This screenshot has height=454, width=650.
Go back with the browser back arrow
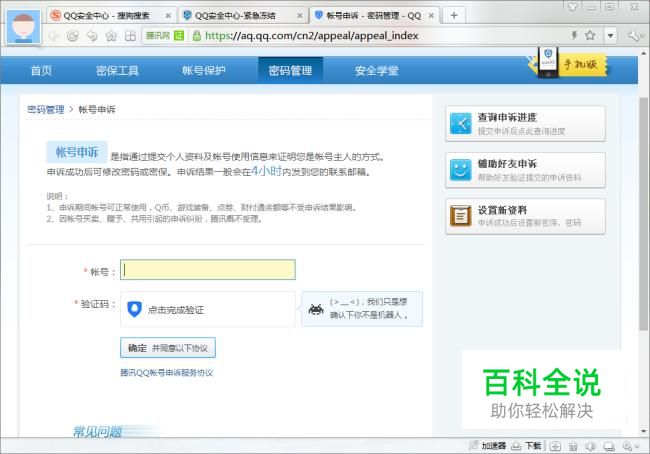click(53, 36)
